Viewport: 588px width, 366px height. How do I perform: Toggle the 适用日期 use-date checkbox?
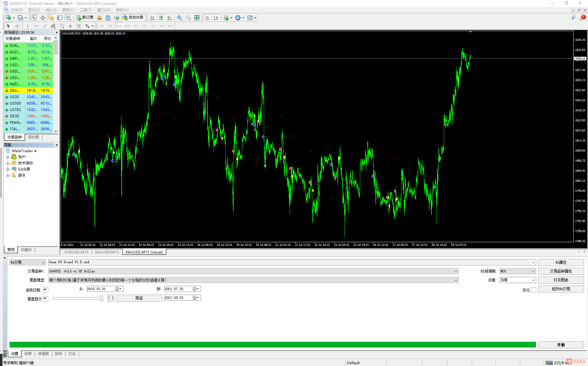pyautogui.click(x=45, y=290)
